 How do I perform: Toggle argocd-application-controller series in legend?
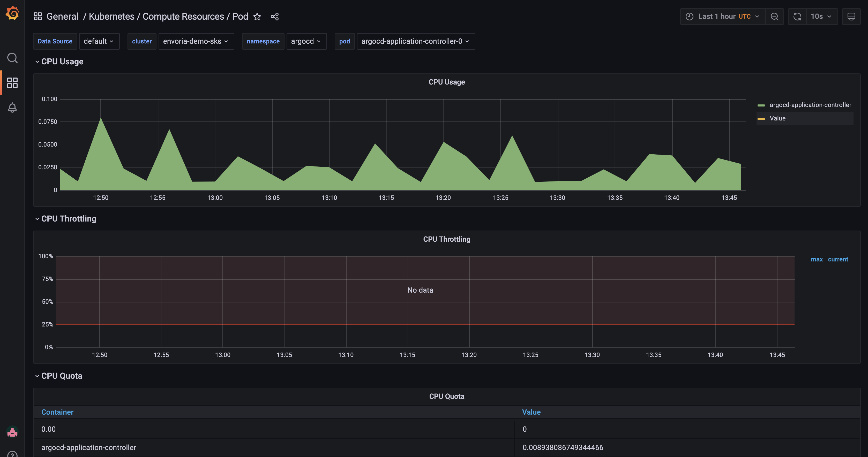tap(810, 105)
